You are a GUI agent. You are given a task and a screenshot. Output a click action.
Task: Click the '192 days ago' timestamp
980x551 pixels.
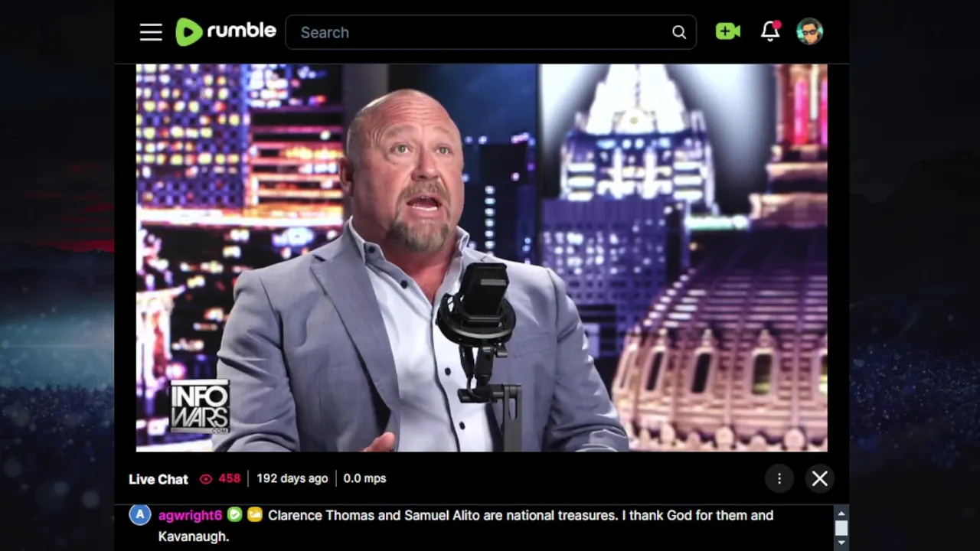292,478
